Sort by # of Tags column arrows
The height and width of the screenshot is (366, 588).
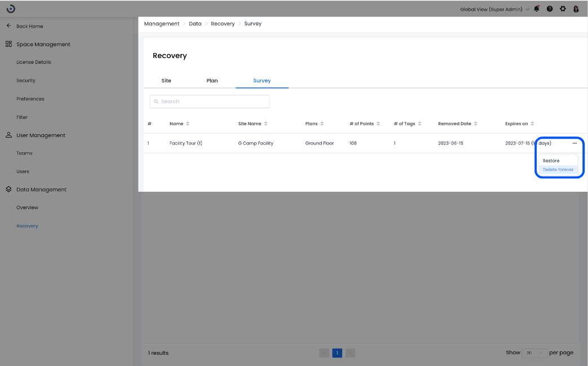pyautogui.click(x=419, y=124)
